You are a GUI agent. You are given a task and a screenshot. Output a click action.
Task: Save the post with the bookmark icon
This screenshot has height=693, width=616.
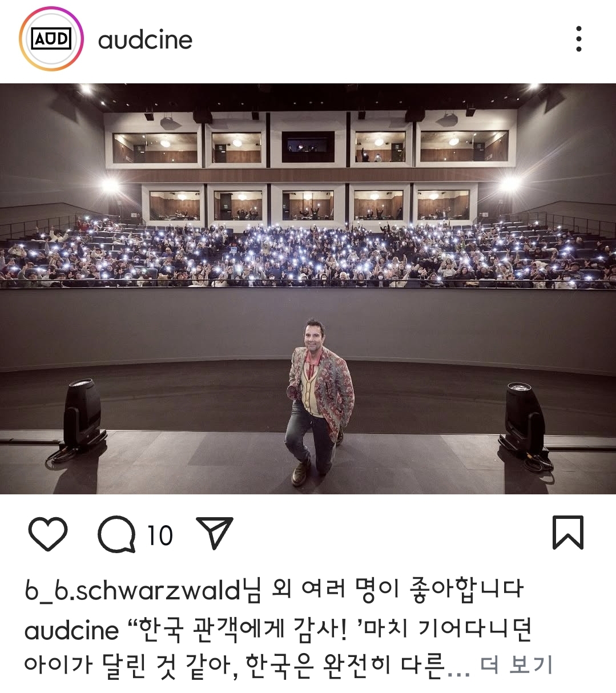(567, 533)
